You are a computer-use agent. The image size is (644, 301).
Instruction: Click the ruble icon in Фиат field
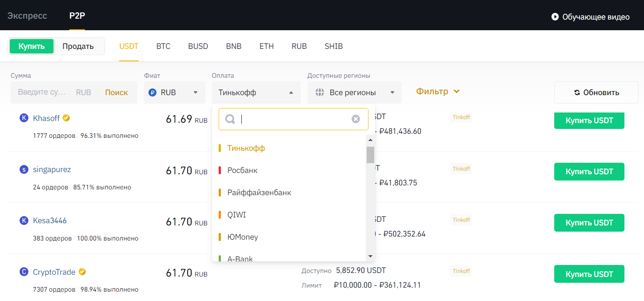coord(152,92)
